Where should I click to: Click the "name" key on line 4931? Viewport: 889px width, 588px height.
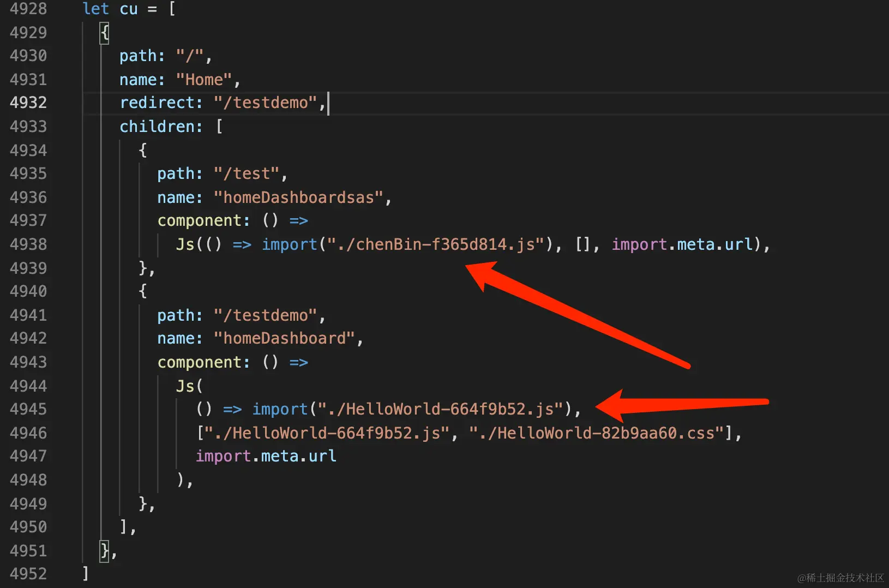tap(139, 80)
